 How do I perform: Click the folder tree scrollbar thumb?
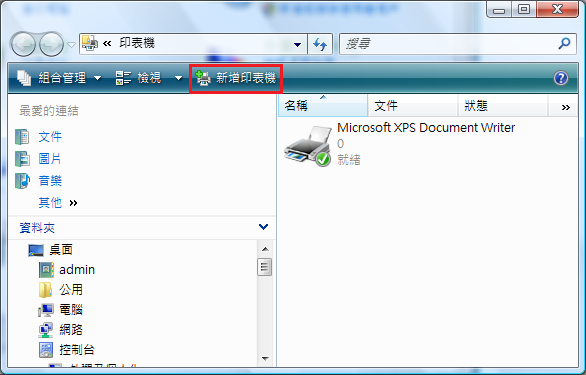pos(265,267)
